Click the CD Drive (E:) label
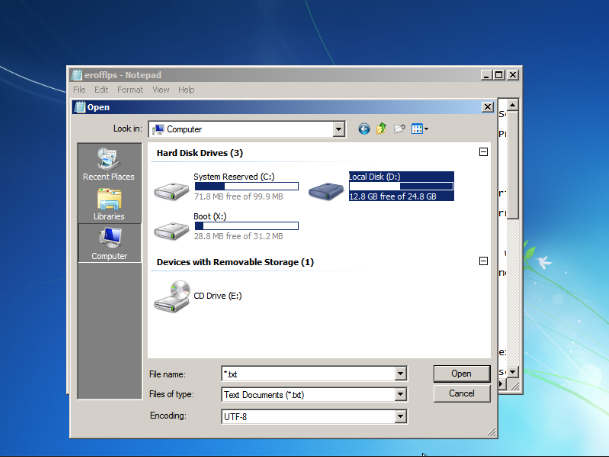Viewport: 609px width, 457px height. point(218,296)
